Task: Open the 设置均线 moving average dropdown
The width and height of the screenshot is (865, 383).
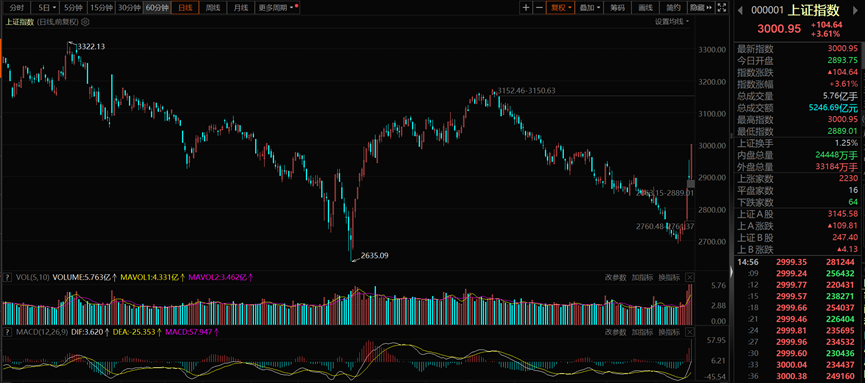Action: tap(672, 22)
